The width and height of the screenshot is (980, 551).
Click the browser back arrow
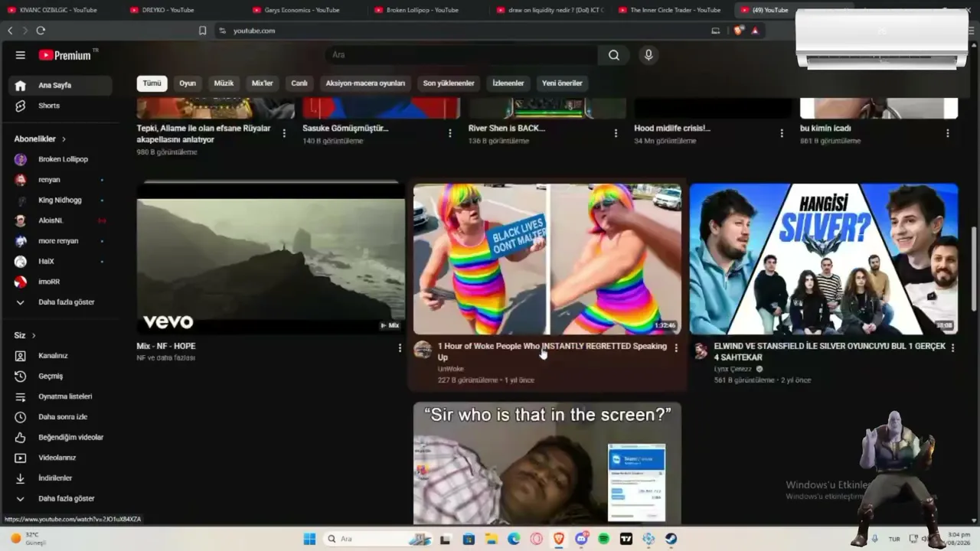pos(10,31)
